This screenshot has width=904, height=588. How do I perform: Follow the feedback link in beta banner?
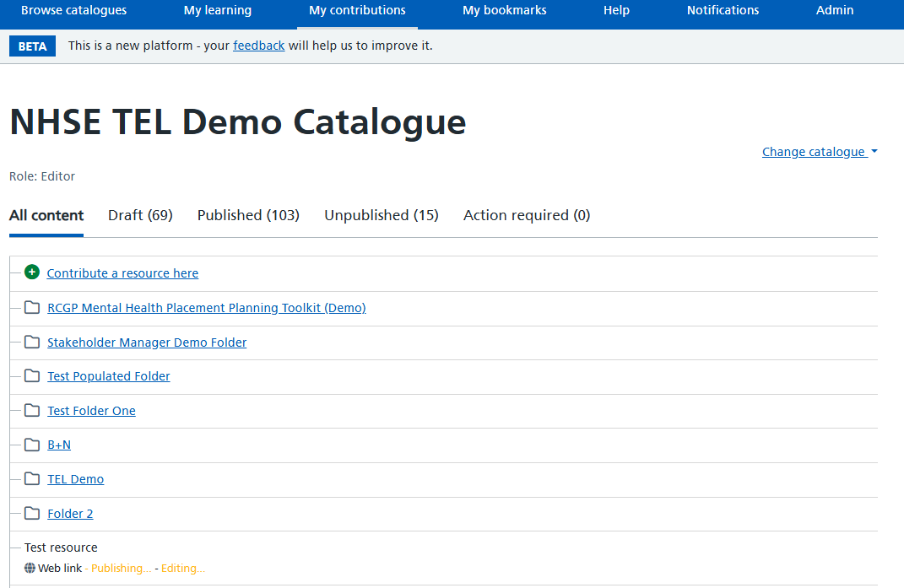click(259, 46)
